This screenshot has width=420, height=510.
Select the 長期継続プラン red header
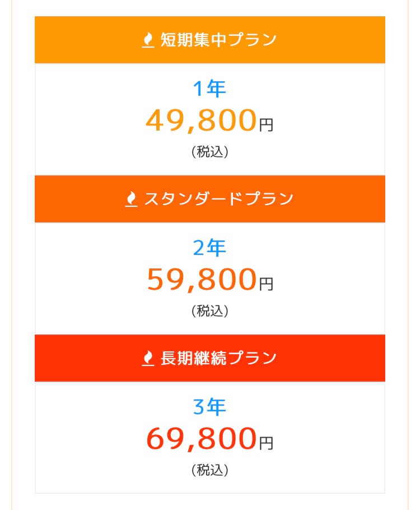click(210, 358)
